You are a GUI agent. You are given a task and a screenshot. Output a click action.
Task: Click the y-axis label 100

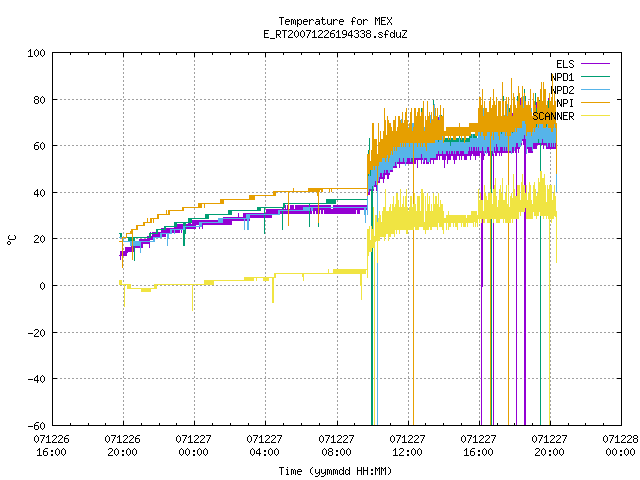coord(36,53)
